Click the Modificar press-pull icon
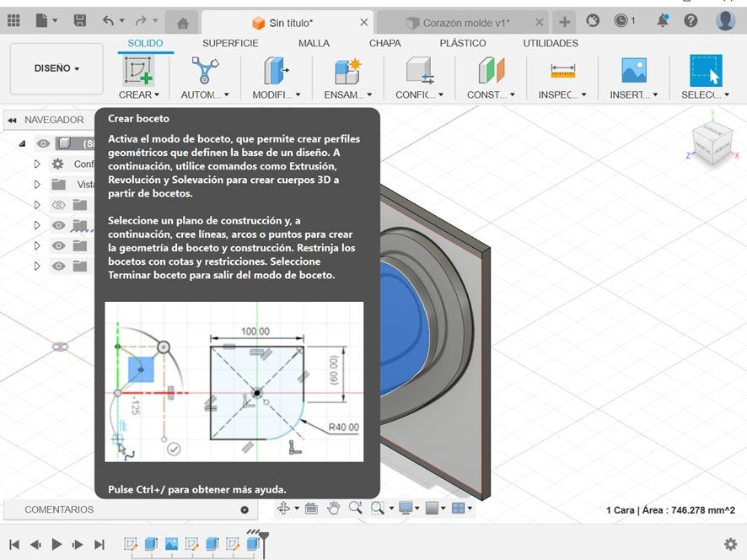This screenshot has width=747, height=560. click(x=277, y=70)
